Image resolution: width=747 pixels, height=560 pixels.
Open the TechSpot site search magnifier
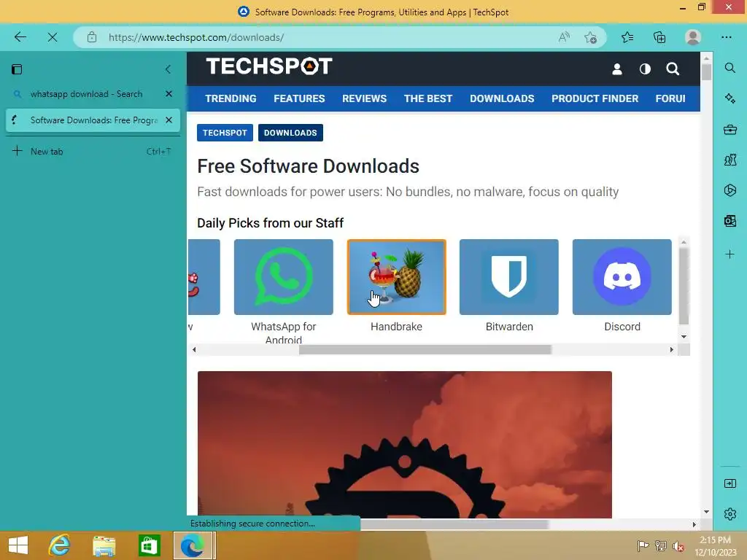click(673, 69)
